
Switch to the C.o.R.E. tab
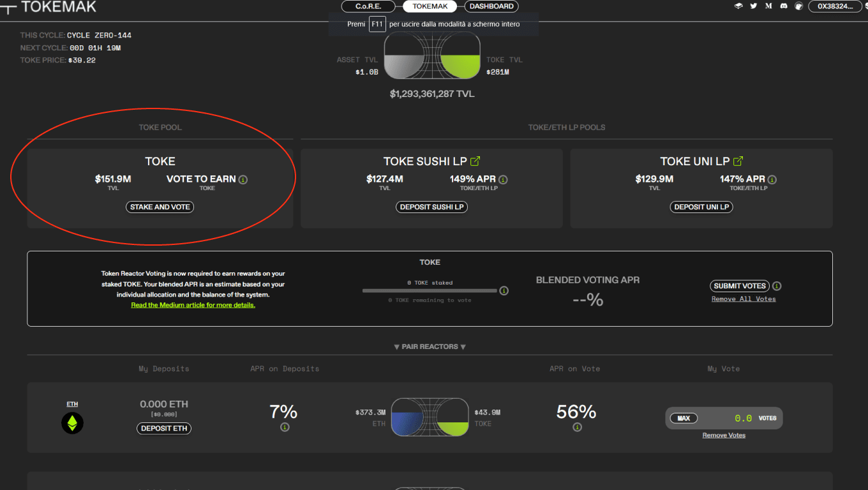368,6
